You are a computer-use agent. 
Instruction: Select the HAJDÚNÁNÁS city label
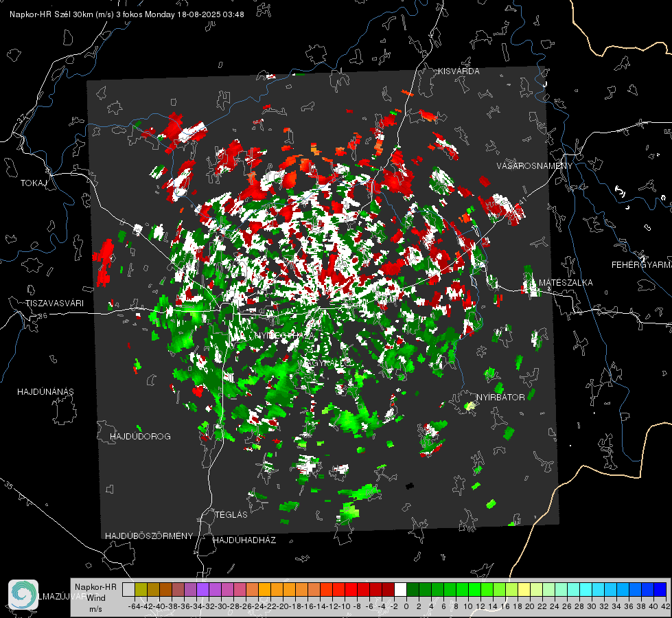[45, 391]
